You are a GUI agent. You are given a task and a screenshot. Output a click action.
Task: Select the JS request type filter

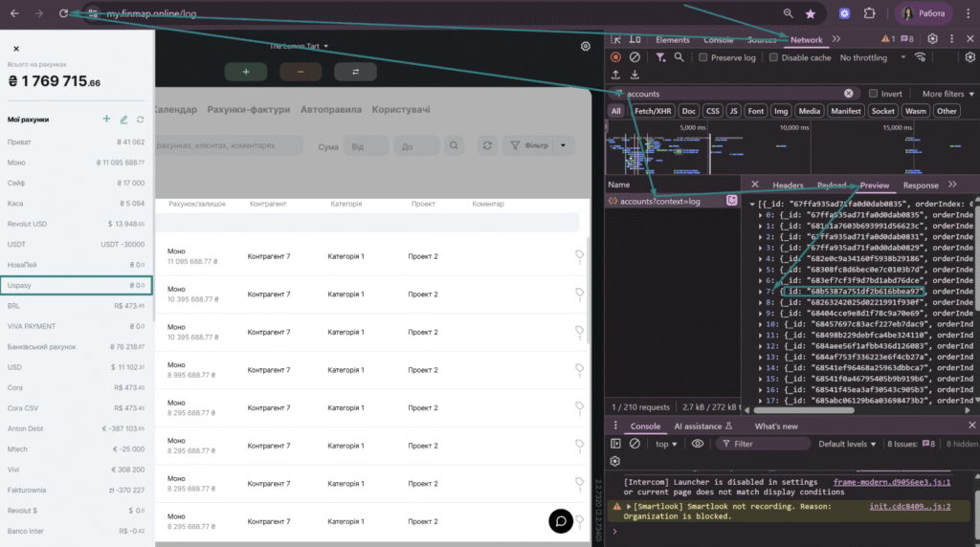point(733,111)
